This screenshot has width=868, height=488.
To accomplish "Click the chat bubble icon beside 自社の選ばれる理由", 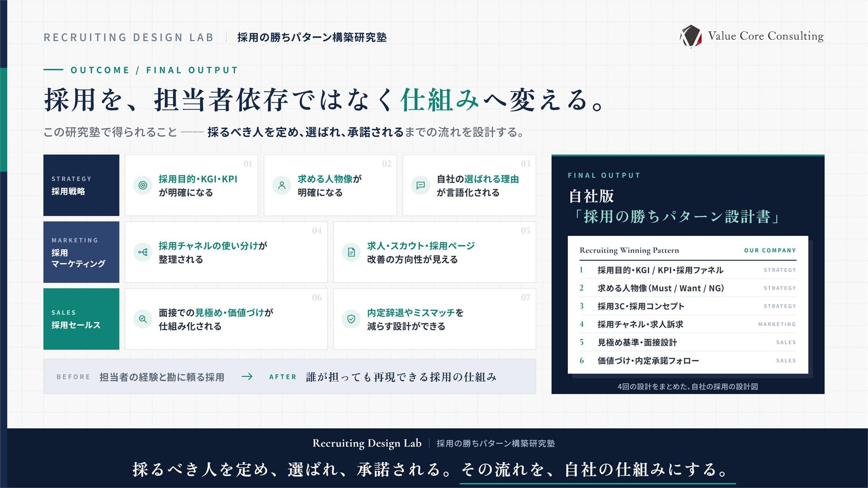I will click(420, 185).
